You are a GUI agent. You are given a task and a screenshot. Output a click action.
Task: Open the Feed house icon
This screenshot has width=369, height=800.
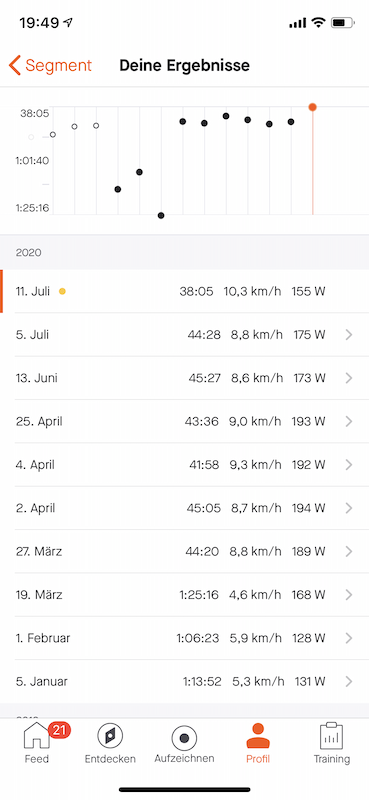click(37, 738)
